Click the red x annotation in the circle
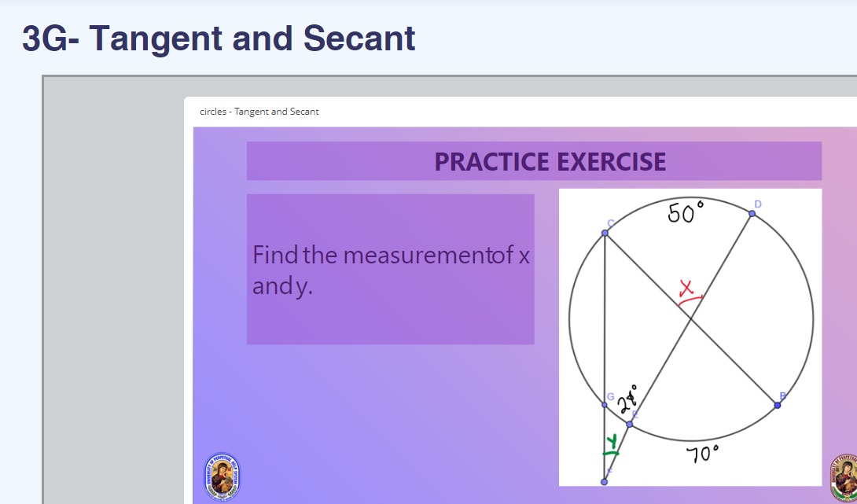Viewport: 857px width, 504px height. coord(686,285)
